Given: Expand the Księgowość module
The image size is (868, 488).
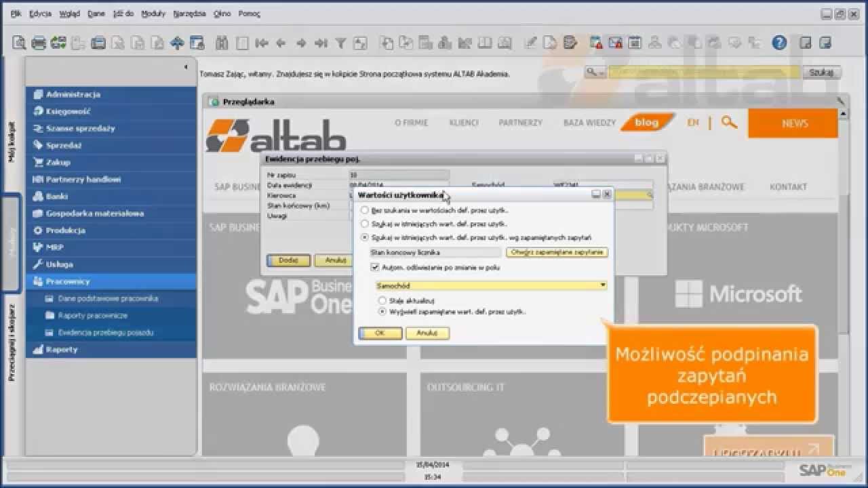Looking at the screenshot, I should 112,111.
